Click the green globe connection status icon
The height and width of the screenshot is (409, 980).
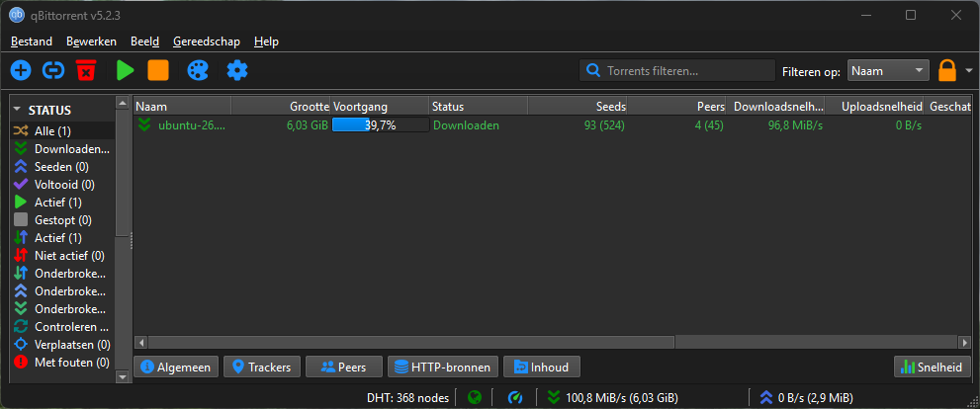click(475, 397)
